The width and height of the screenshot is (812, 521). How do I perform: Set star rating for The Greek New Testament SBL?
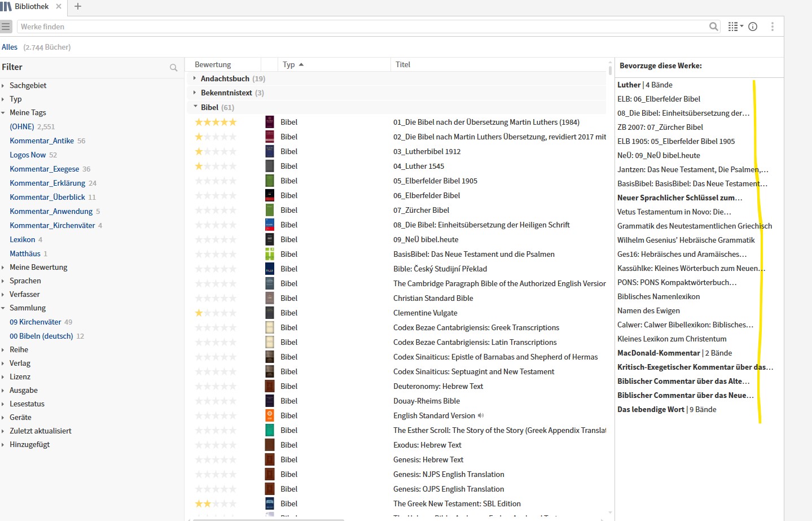click(216, 504)
